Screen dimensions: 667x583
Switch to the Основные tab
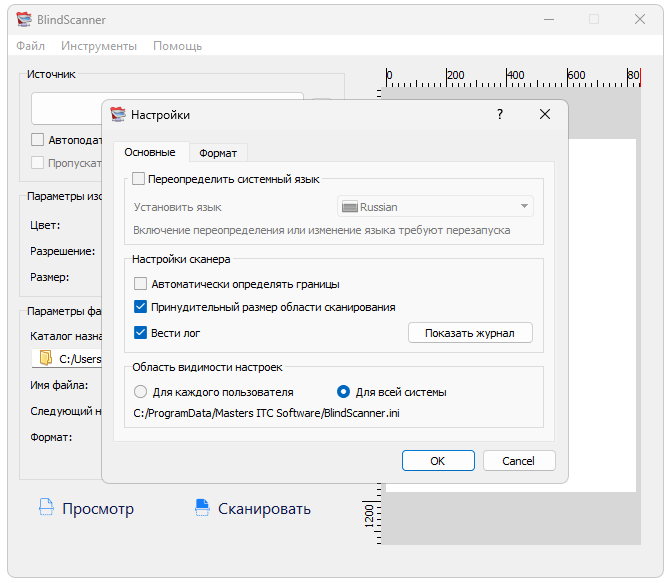(150, 152)
